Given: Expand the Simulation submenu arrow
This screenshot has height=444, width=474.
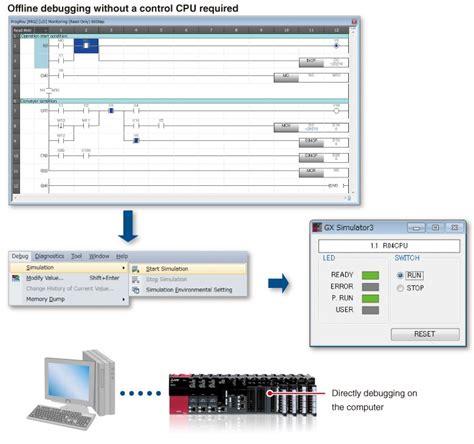Looking at the screenshot, I should [x=124, y=268].
